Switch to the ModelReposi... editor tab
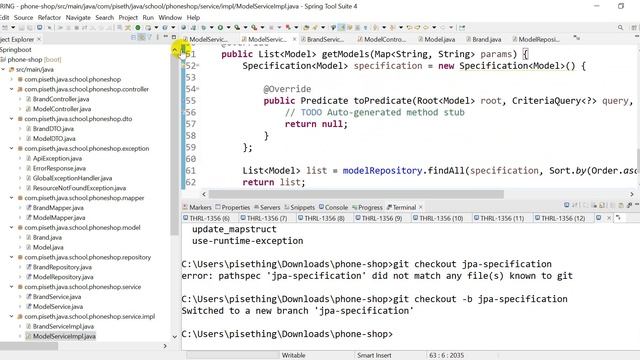This screenshot has width=640, height=360. click(x=536, y=39)
